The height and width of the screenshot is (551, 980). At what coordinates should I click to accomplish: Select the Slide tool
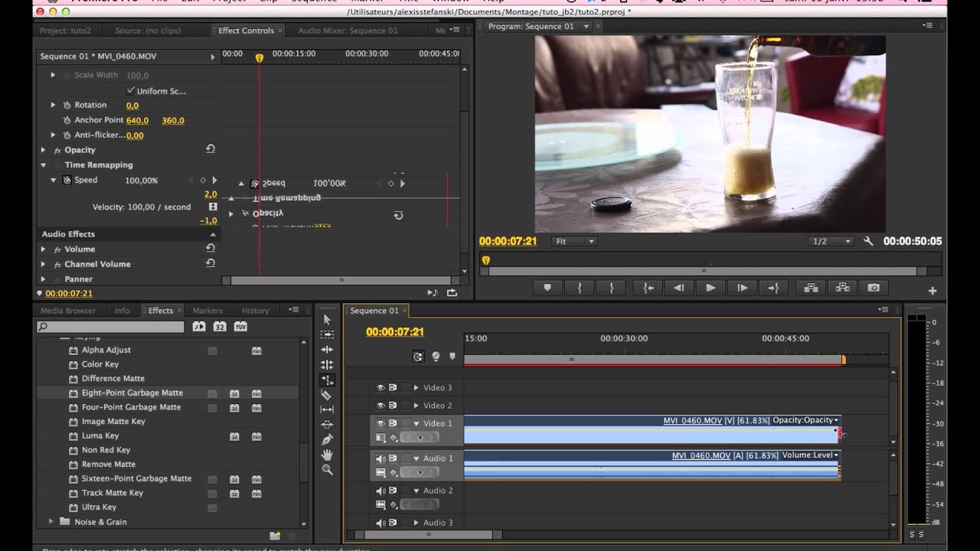pos(328,425)
